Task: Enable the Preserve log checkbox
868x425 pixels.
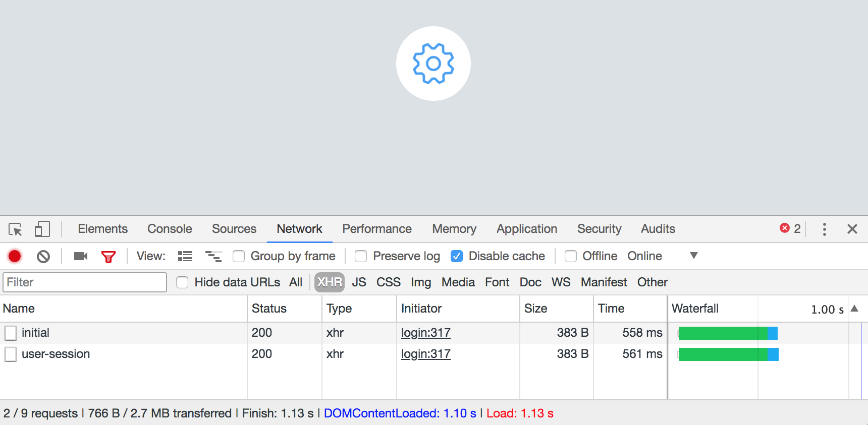Action: 361,257
